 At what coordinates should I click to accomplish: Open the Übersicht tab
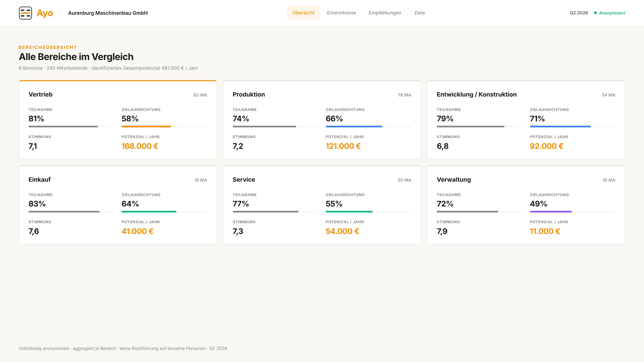303,13
